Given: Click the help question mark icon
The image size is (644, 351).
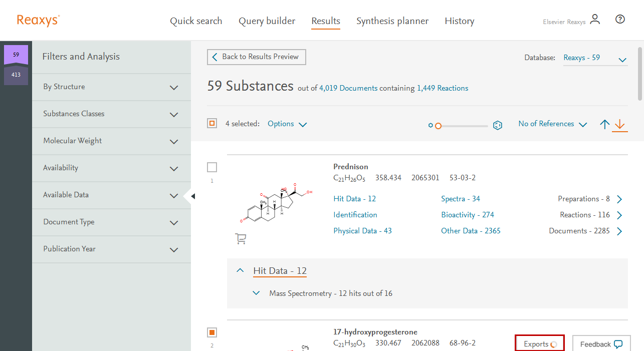Looking at the screenshot, I should (620, 20).
